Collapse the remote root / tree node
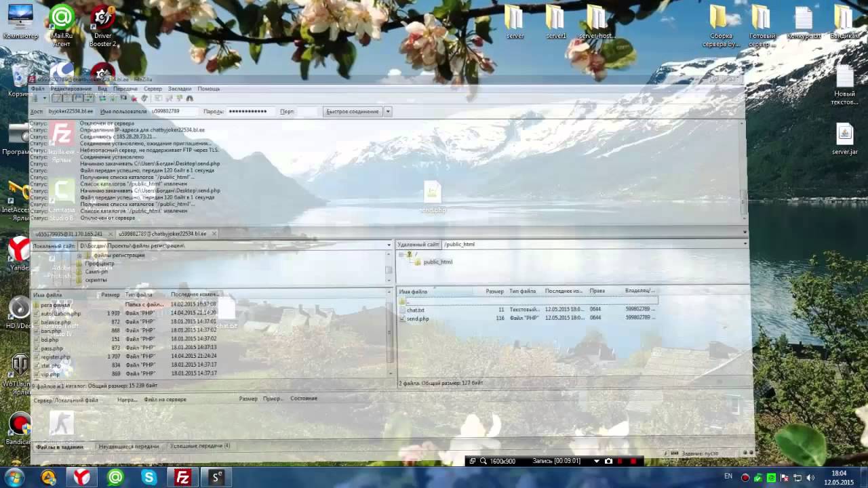The width and height of the screenshot is (868, 488). [401, 254]
